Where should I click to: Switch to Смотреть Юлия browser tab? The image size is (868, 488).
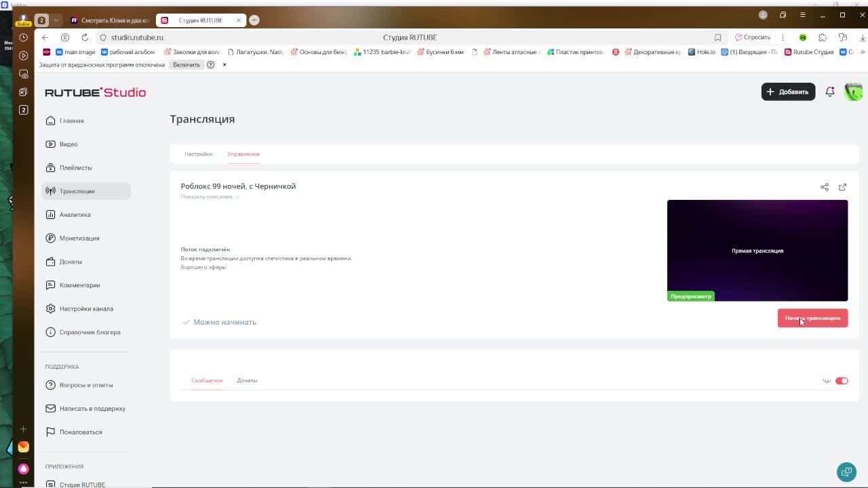click(111, 20)
